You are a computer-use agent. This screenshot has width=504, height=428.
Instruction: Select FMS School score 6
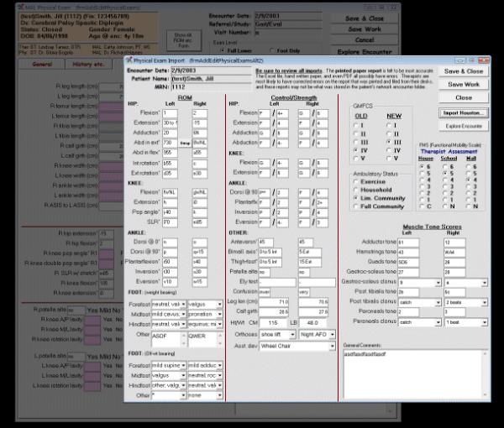tap(445, 167)
